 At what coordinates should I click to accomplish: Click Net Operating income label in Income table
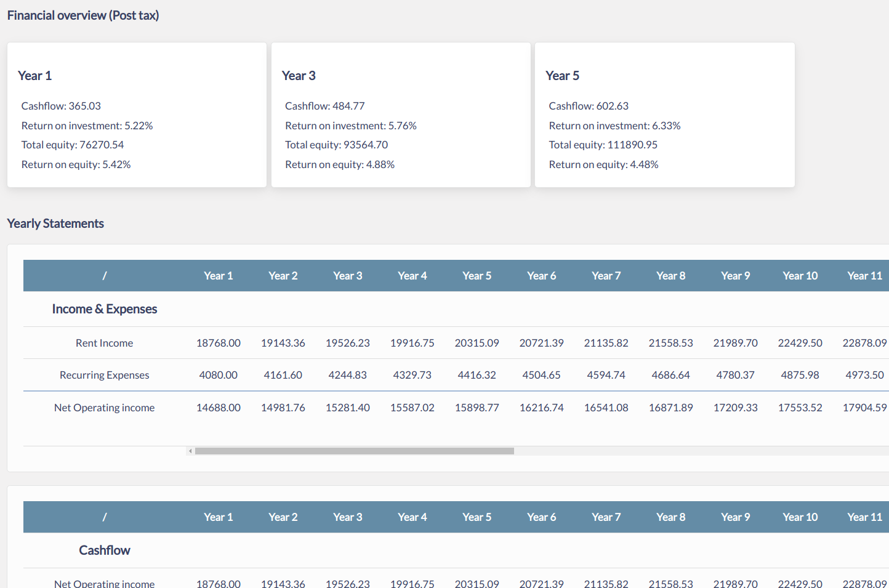tap(104, 408)
